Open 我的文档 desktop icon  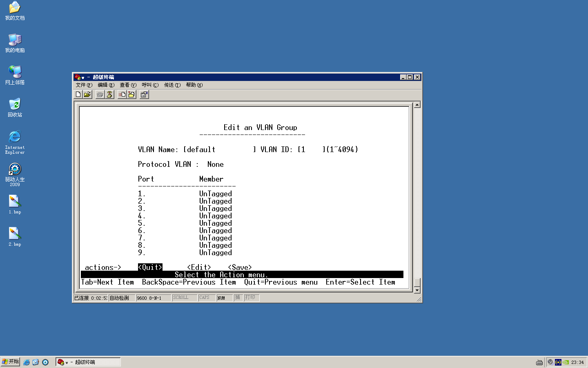coord(15,11)
